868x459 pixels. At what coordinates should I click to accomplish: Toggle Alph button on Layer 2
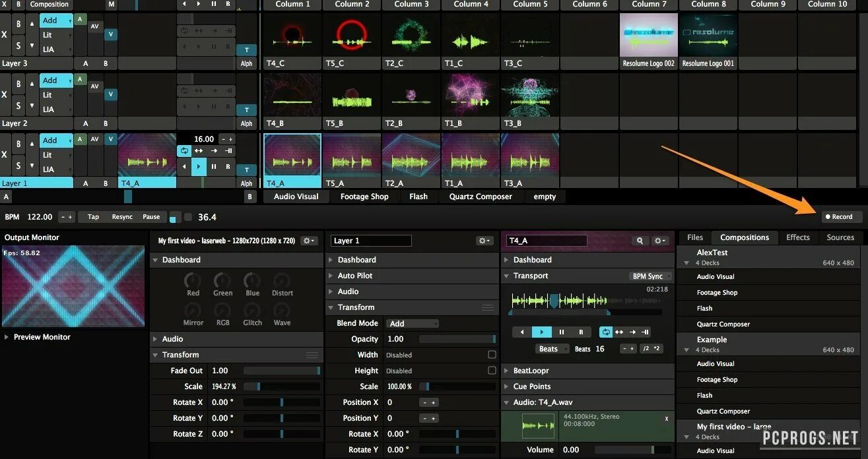click(247, 123)
